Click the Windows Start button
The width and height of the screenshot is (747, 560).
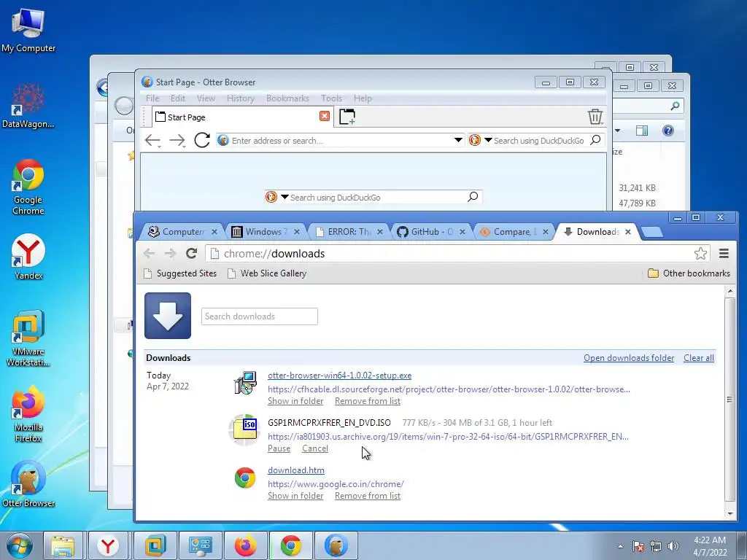click(x=20, y=545)
